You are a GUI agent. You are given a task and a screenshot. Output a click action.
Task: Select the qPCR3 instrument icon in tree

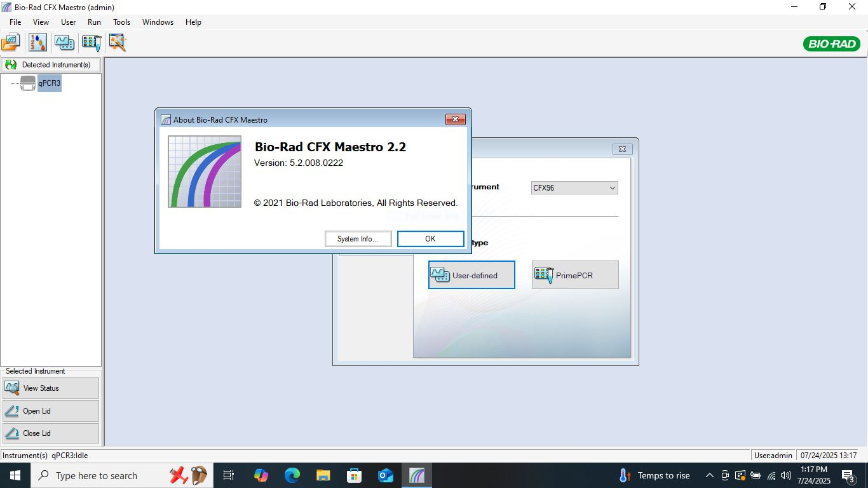(x=28, y=83)
